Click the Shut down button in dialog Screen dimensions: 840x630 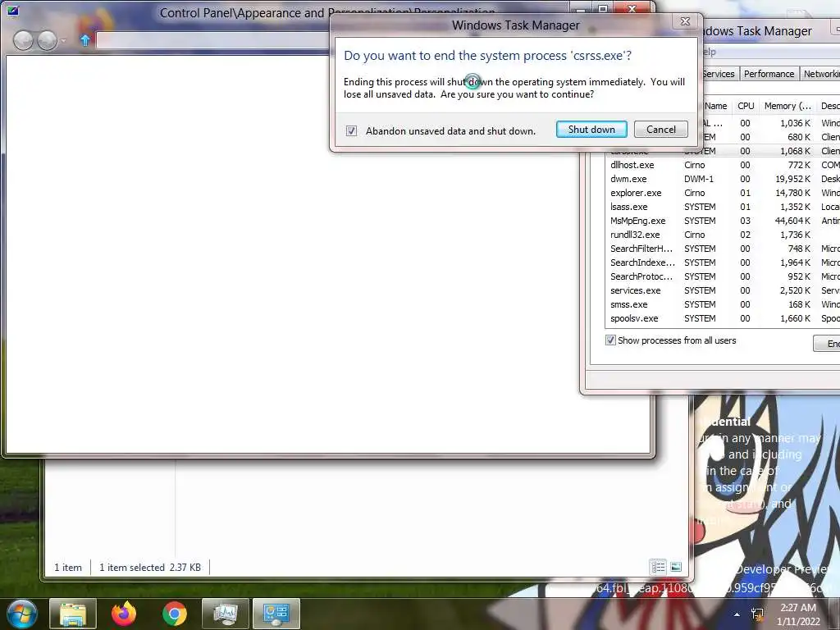click(591, 129)
